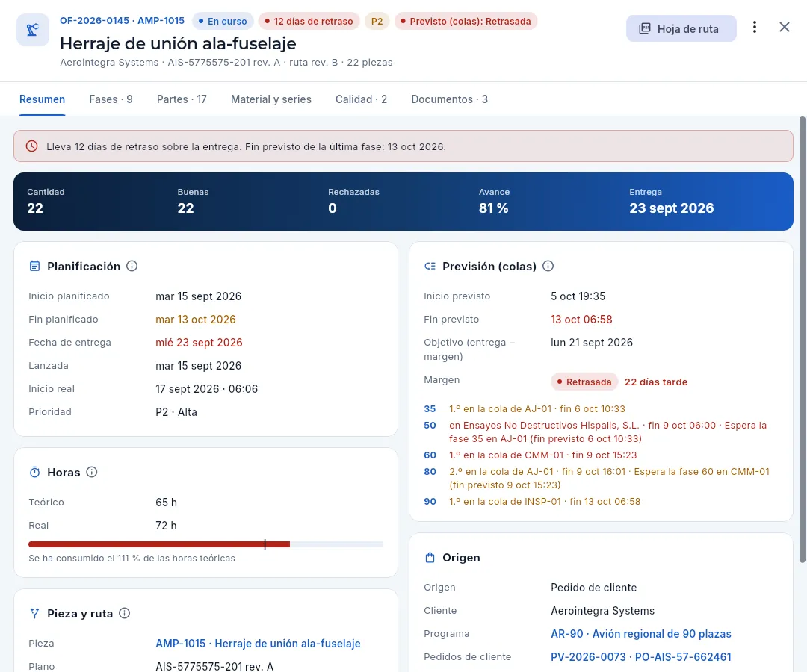
Task: Close the work order panel
Action: point(785,27)
